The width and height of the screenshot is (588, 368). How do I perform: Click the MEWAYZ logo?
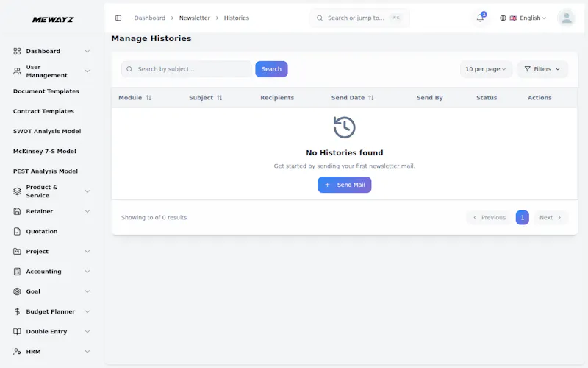53,20
